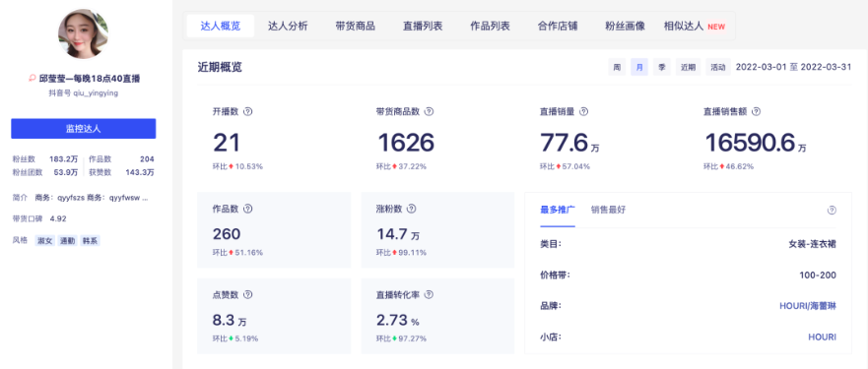Click the 获赞数 143.3万 value
Image resolution: width=868 pixels, height=369 pixels.
[x=140, y=172]
